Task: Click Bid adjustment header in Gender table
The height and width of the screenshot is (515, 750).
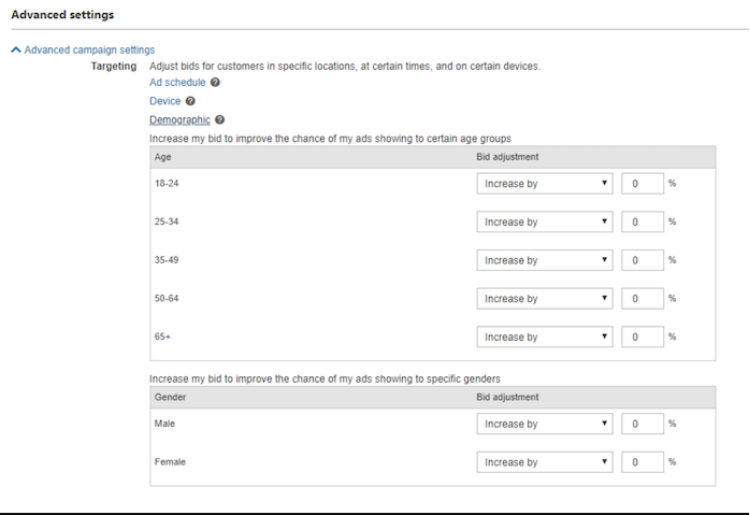Action: tap(507, 397)
